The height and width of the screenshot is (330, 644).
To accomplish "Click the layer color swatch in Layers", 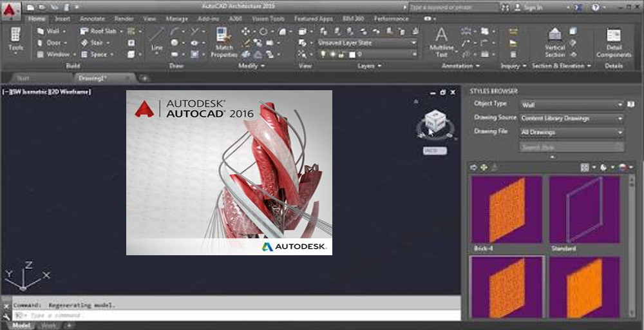I will 352,54.
